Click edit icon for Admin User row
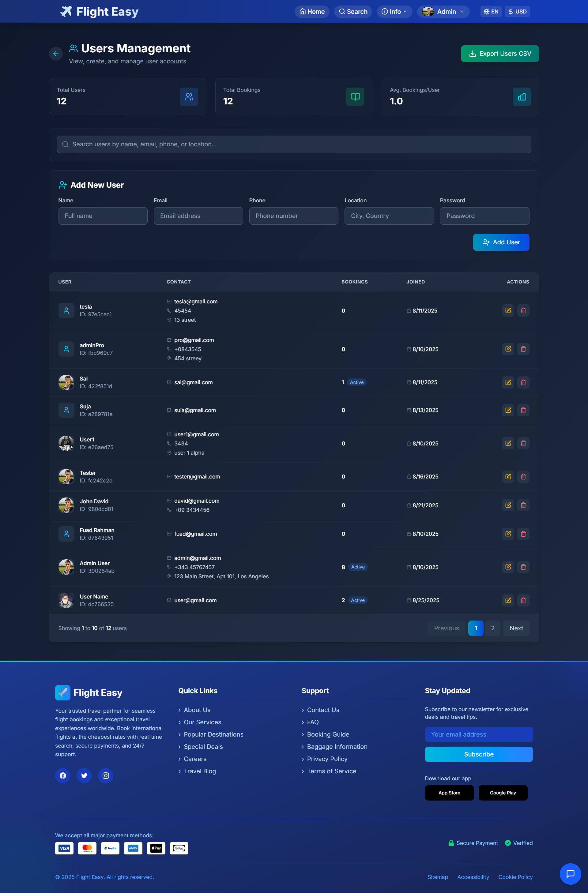Screen dimensions: 588x893 click(x=508, y=567)
